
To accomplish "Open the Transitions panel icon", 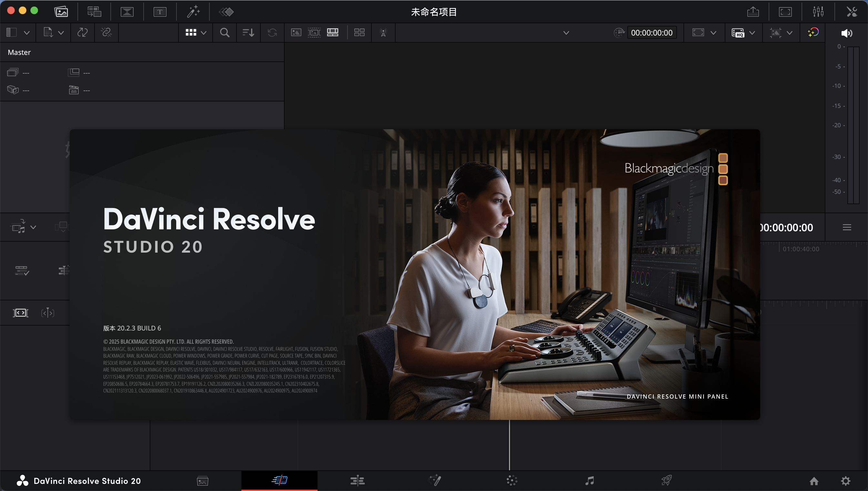I will (x=127, y=12).
